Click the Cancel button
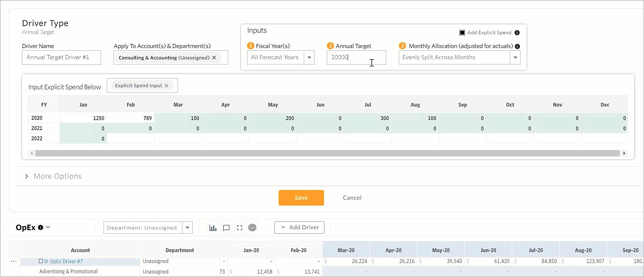 tap(352, 198)
